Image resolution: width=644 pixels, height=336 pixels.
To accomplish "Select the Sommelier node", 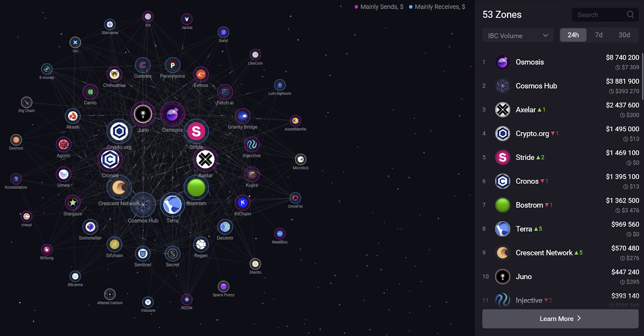I will coord(90,227).
